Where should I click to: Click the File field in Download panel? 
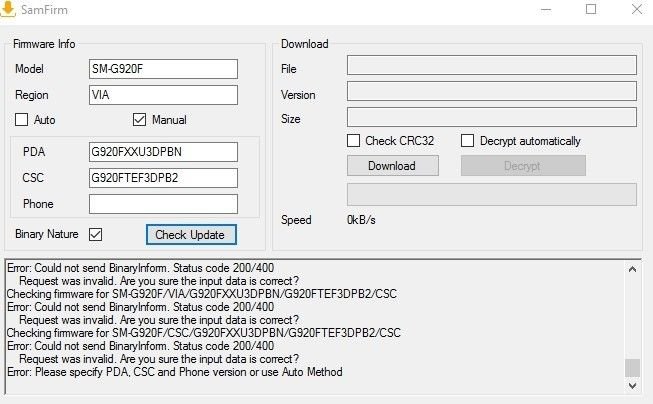492,65
